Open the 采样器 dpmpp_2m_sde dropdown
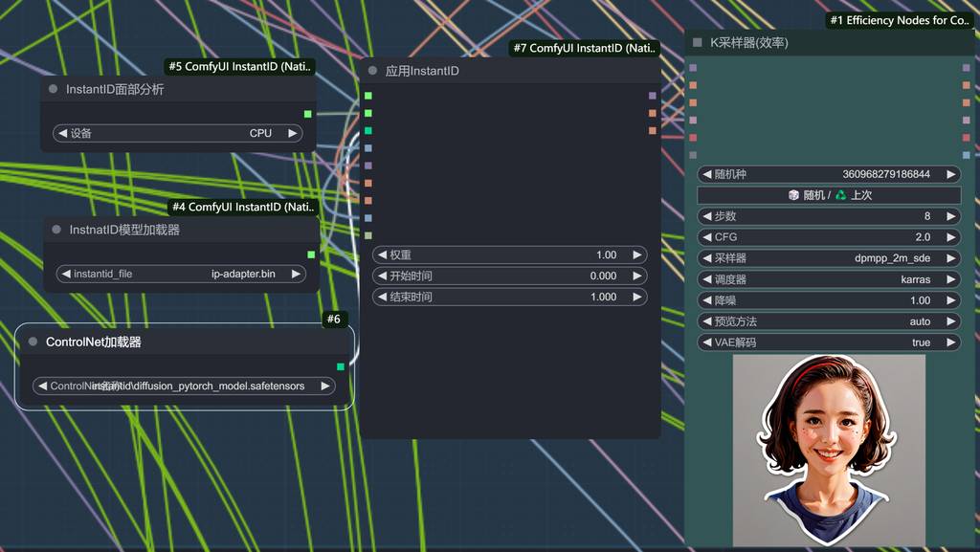 point(829,258)
